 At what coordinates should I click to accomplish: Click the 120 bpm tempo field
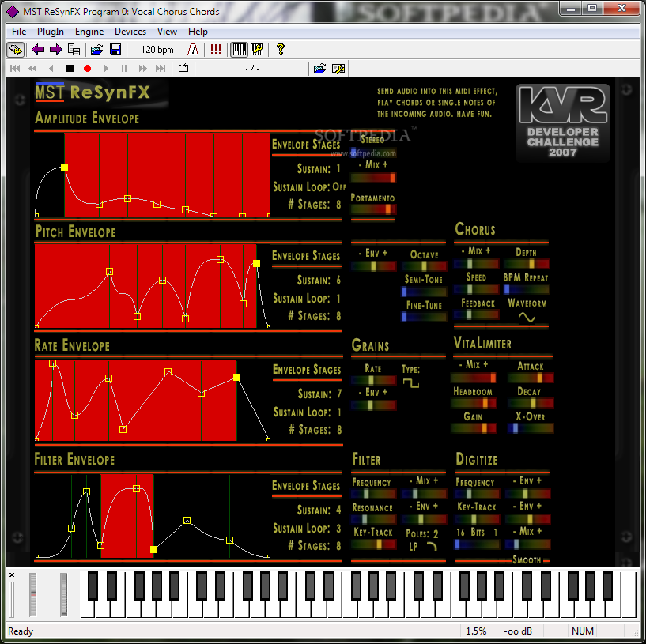click(x=157, y=50)
